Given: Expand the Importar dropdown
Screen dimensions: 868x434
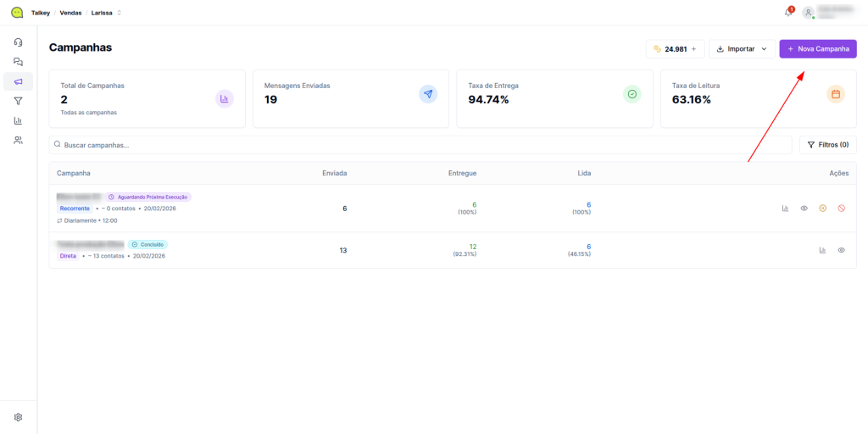Looking at the screenshot, I should pos(742,49).
